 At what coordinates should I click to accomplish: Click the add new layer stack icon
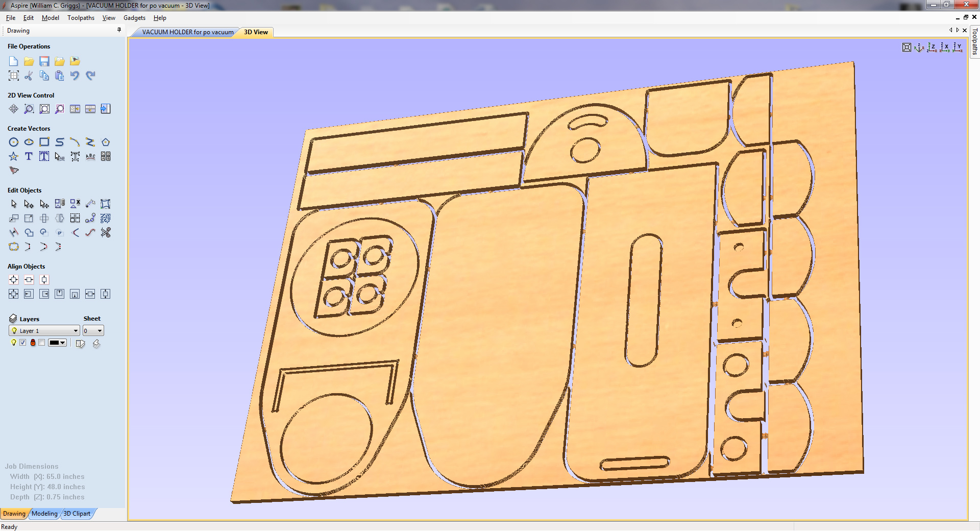[96, 344]
